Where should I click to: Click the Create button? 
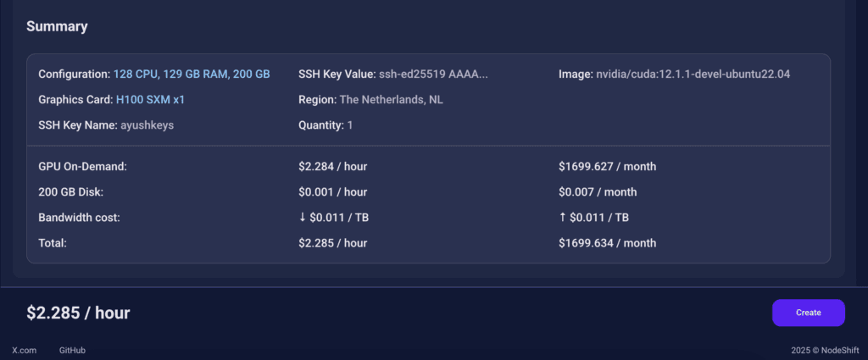pos(808,313)
